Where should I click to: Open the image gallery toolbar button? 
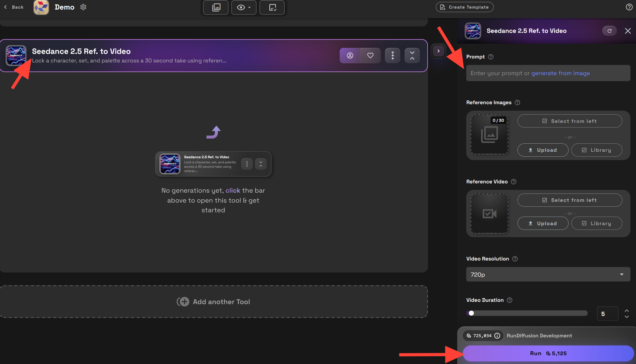pos(216,7)
